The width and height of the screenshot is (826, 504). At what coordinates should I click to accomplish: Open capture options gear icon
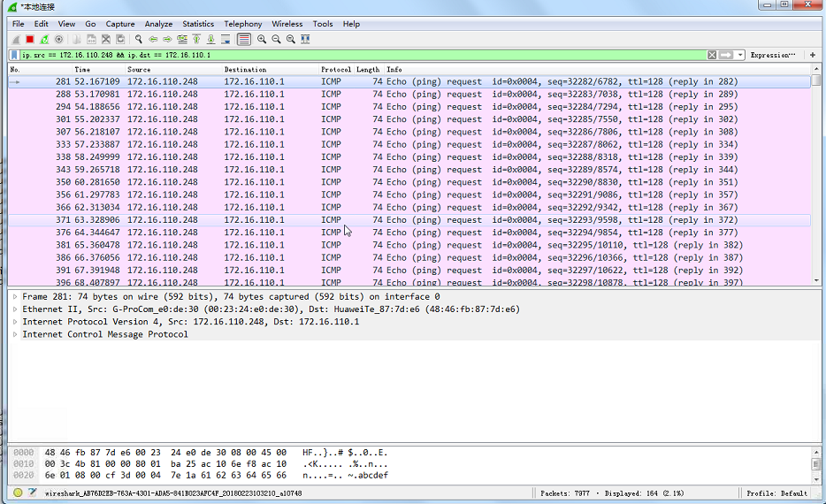click(x=59, y=39)
